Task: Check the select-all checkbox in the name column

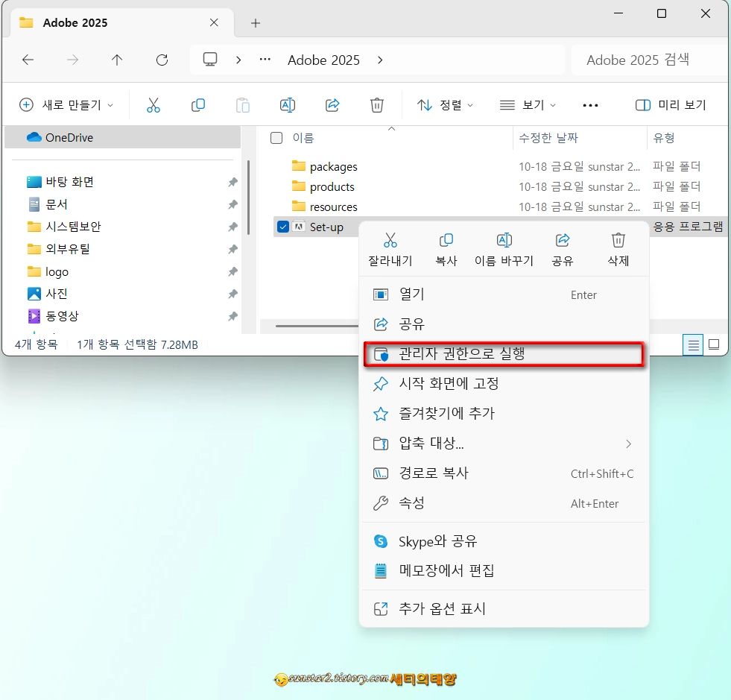Action: pyautogui.click(x=276, y=137)
